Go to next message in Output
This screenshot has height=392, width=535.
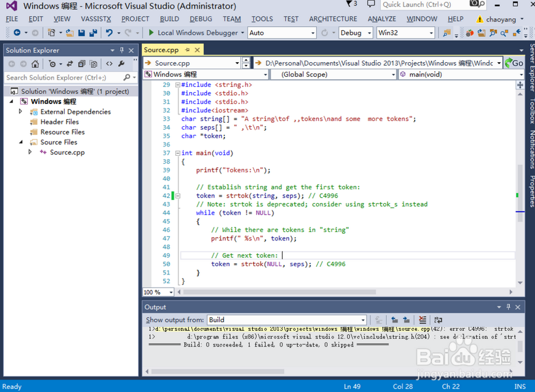pos(406,320)
